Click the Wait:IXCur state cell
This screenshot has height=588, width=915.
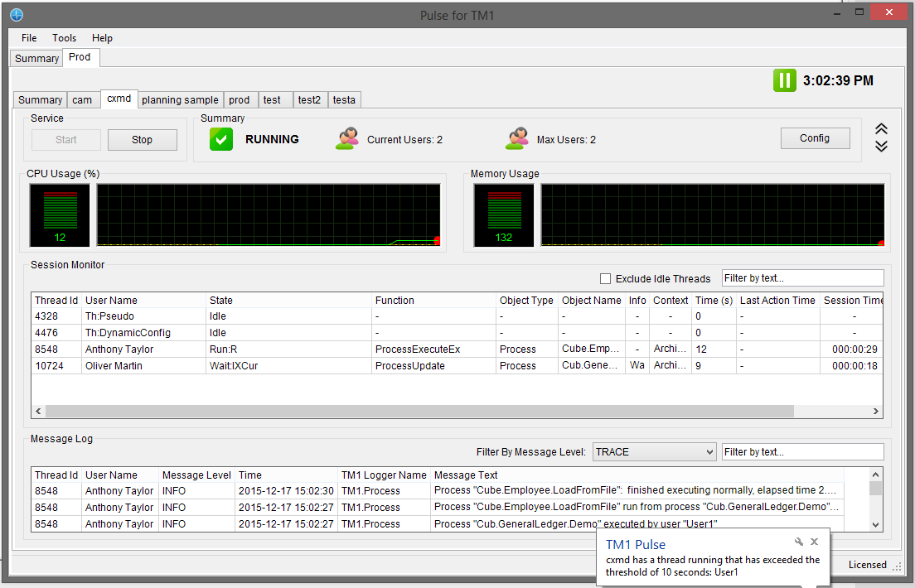289,366
